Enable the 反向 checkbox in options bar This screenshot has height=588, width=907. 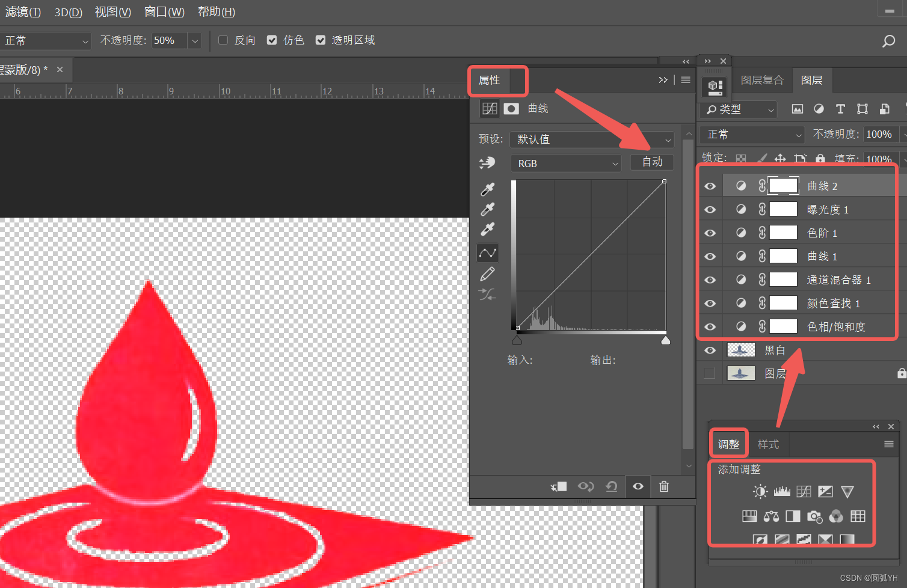coord(223,40)
